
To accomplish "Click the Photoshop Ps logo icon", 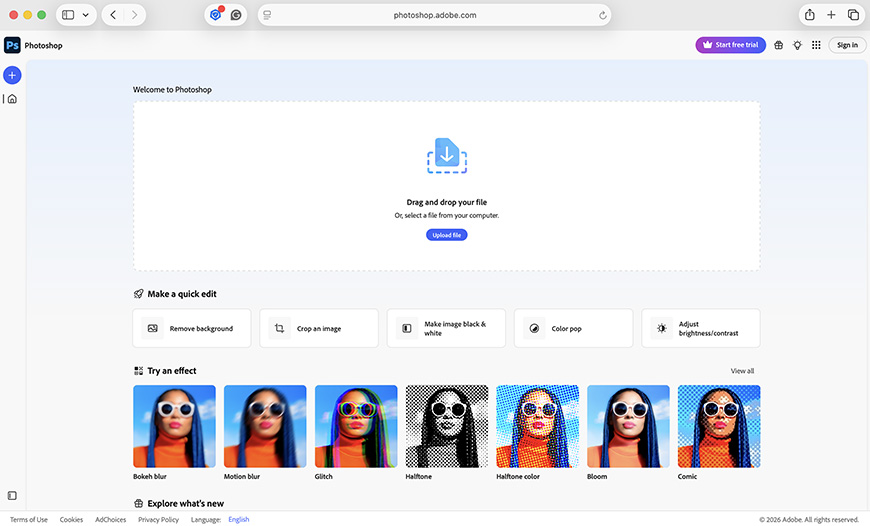I will (x=12, y=45).
